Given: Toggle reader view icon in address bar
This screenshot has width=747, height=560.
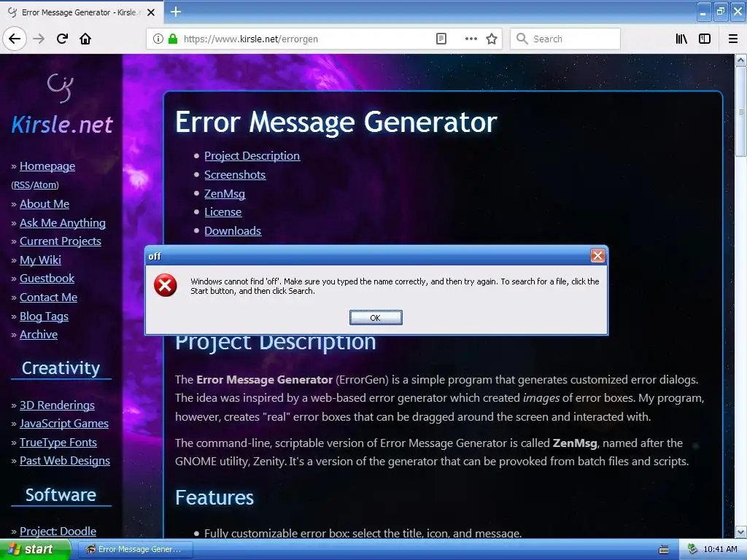Looking at the screenshot, I should [x=441, y=39].
